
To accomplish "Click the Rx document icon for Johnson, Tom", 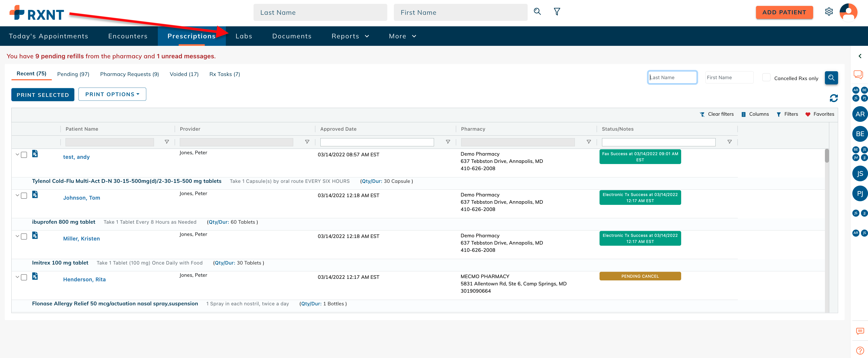I will (35, 195).
